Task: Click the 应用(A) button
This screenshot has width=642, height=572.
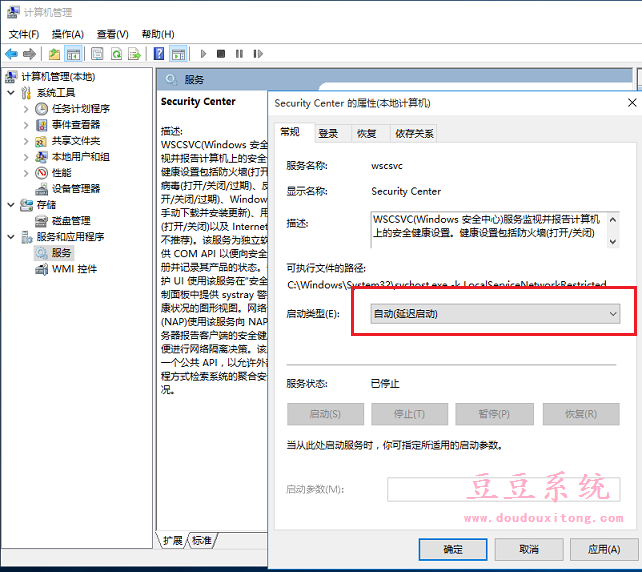Action: tap(604, 549)
